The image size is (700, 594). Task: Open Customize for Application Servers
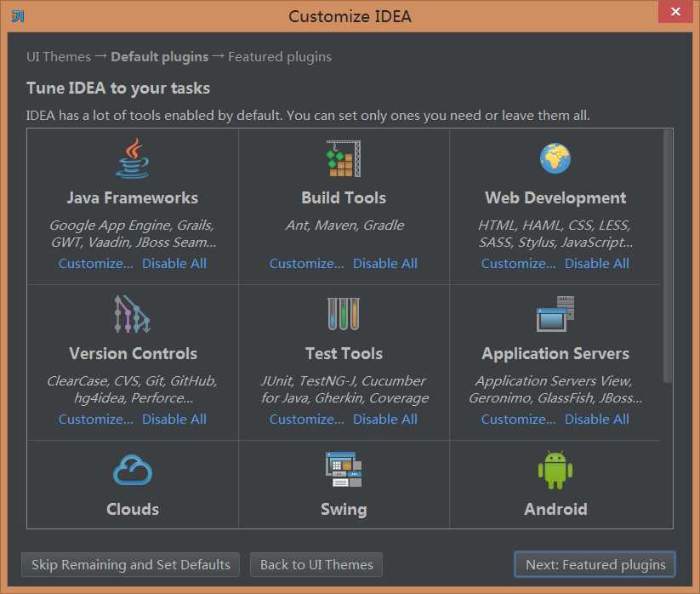(519, 420)
